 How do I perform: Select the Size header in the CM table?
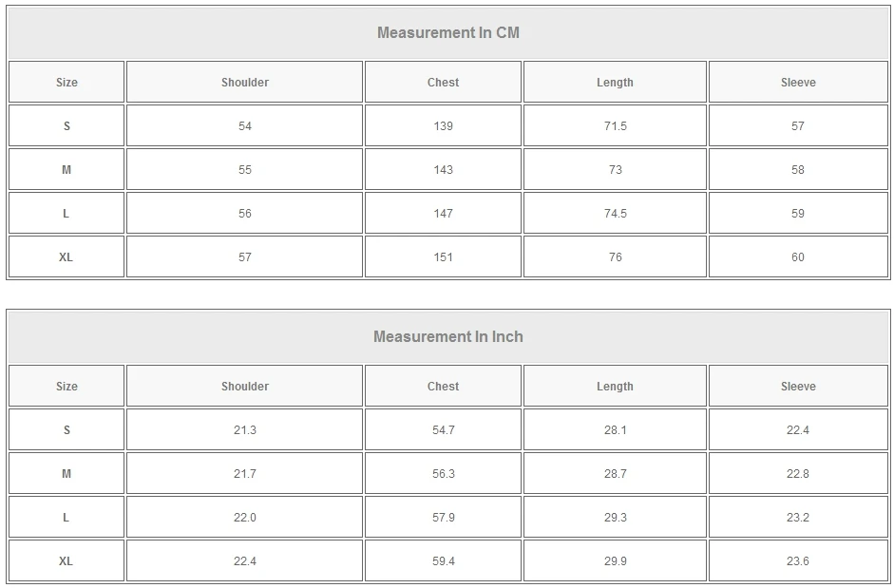coord(67,83)
